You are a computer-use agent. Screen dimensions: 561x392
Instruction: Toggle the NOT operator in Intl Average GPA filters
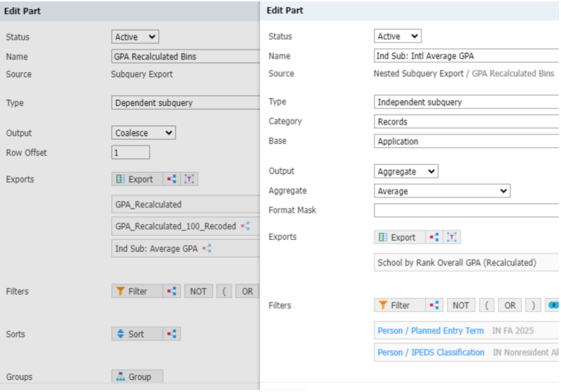click(460, 306)
